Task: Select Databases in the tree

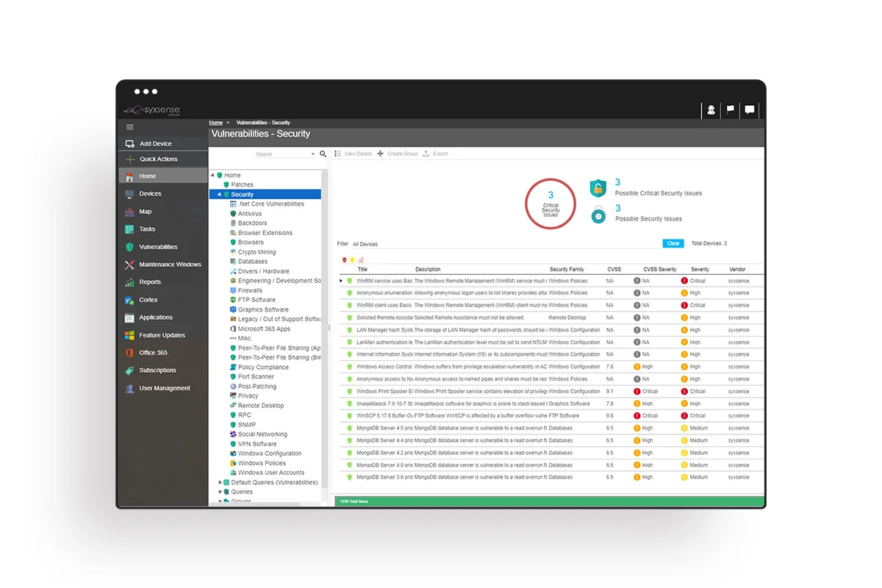Action: [253, 262]
